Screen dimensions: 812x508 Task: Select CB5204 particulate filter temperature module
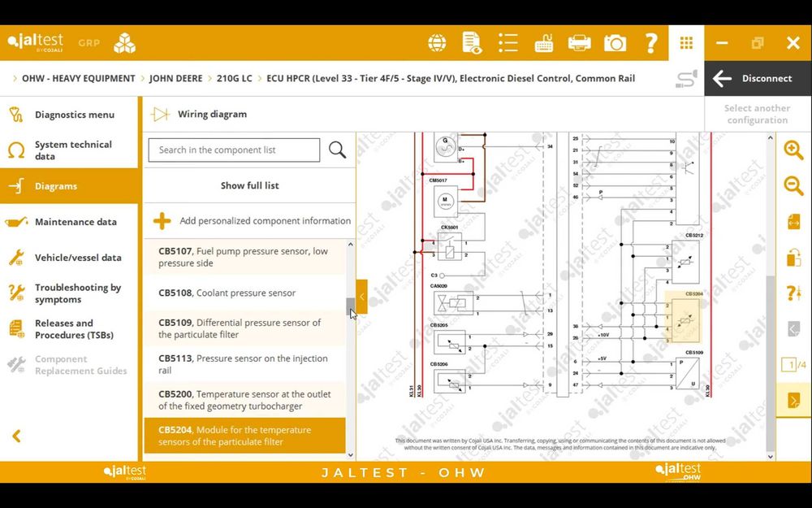coord(244,436)
